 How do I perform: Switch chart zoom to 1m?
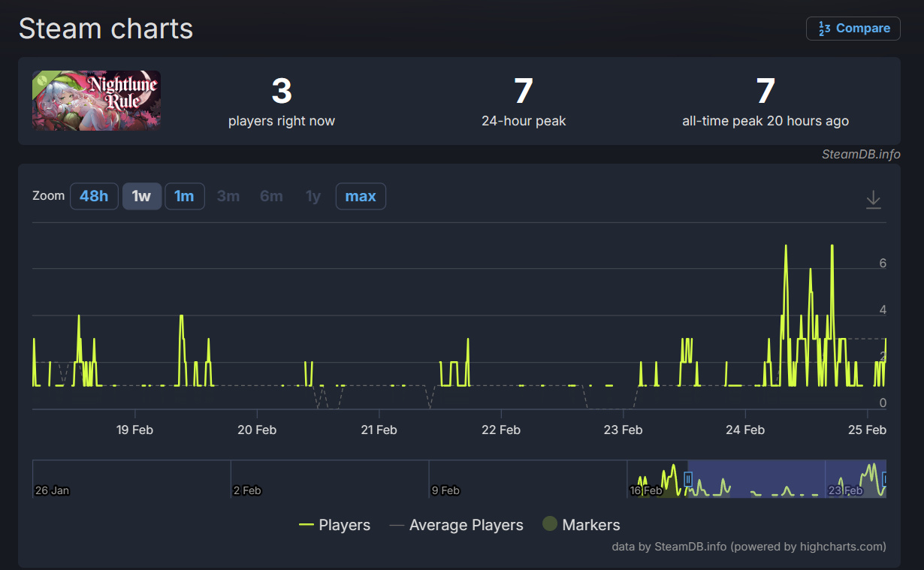[x=184, y=197]
